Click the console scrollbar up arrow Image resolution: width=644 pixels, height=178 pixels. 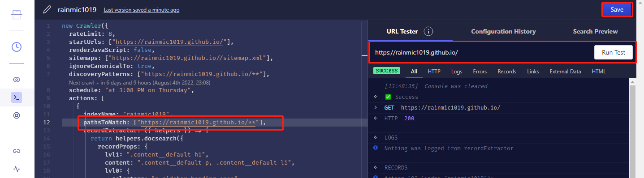coord(632,81)
